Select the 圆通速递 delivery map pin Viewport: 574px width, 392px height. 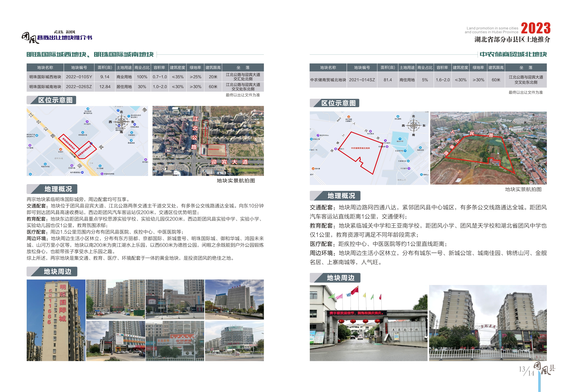click(x=131, y=140)
